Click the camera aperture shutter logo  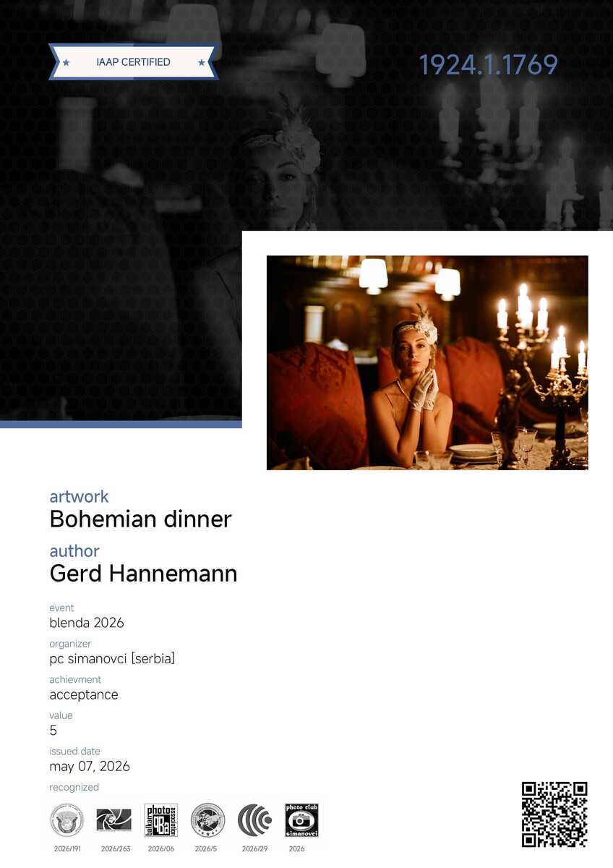coord(113,820)
